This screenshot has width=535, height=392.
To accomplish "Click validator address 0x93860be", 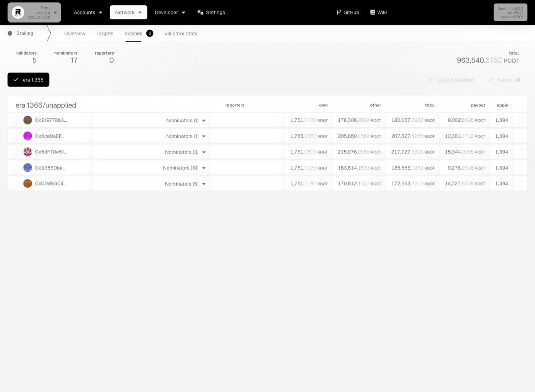I will (50, 168).
